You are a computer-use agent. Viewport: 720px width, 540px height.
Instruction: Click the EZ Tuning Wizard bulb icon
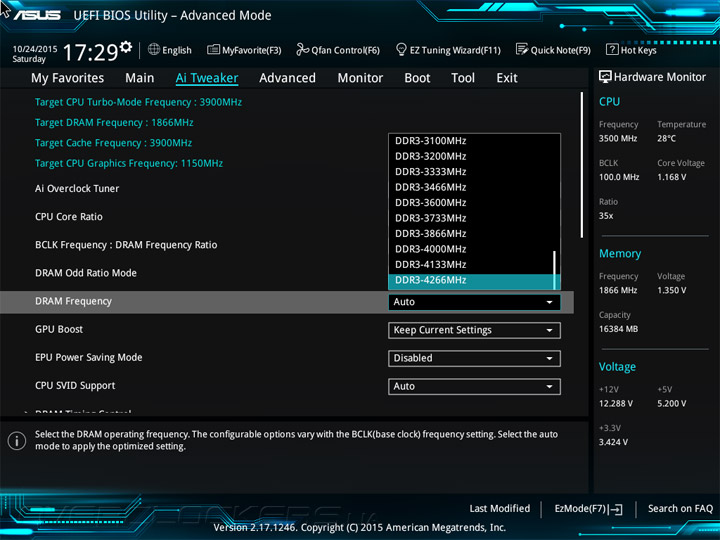[401, 49]
